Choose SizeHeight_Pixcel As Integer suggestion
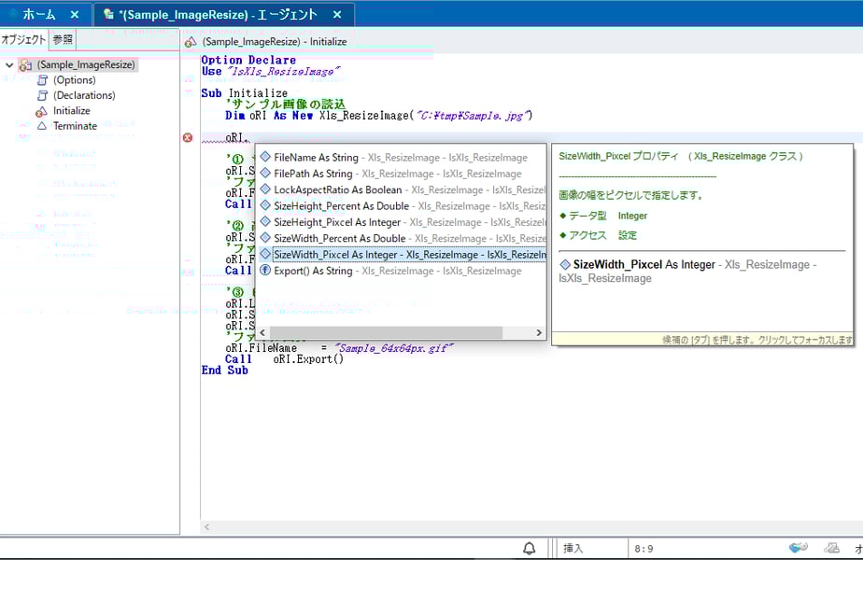The image size is (863, 616). pyautogui.click(x=401, y=222)
